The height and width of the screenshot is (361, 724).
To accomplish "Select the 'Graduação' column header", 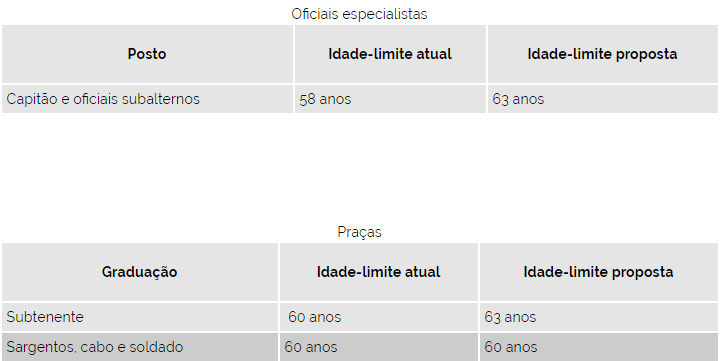I will [x=139, y=272].
